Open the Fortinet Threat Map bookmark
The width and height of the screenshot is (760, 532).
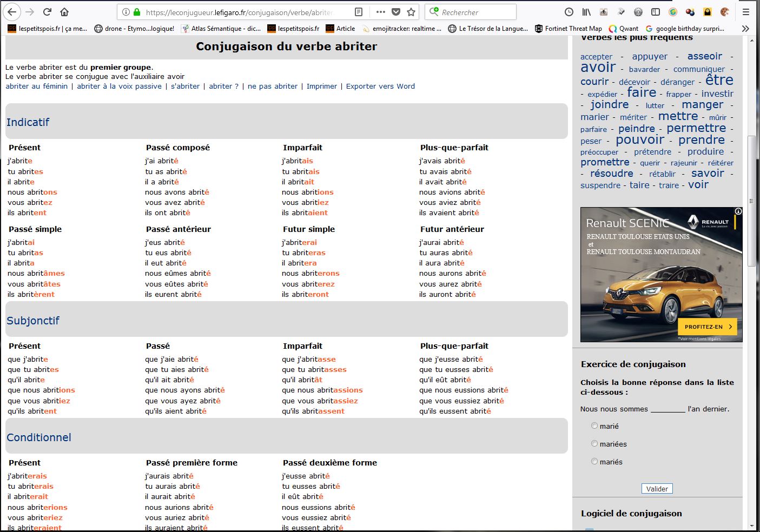(x=568, y=29)
